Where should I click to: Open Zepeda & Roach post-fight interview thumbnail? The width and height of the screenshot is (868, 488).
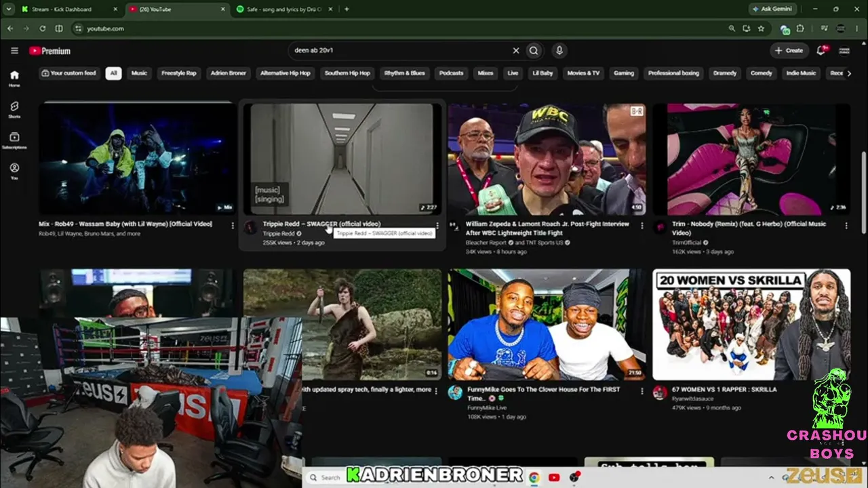pos(547,159)
